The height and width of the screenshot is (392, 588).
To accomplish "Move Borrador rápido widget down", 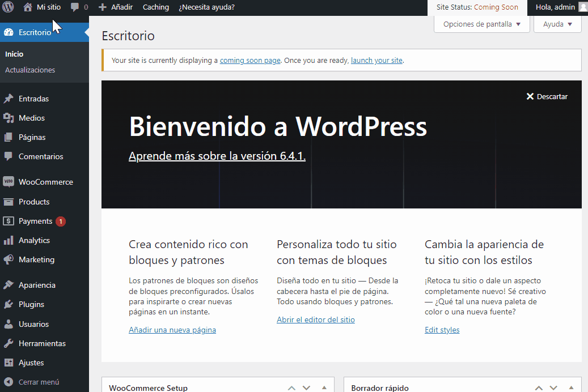I will pos(553,388).
